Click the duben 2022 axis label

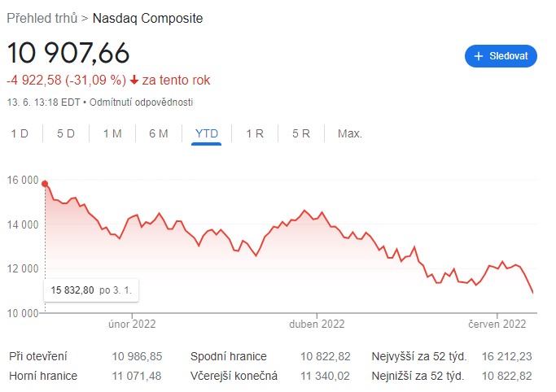[317, 324]
